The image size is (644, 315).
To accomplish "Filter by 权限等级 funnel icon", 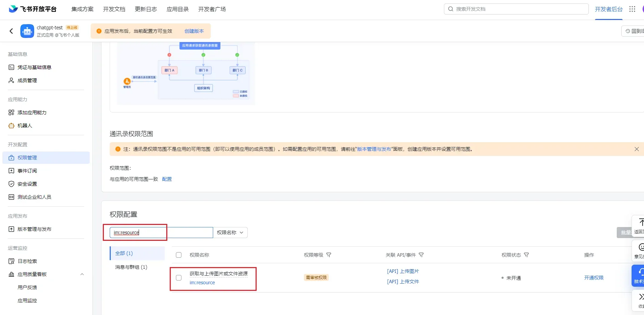I will [329, 255].
